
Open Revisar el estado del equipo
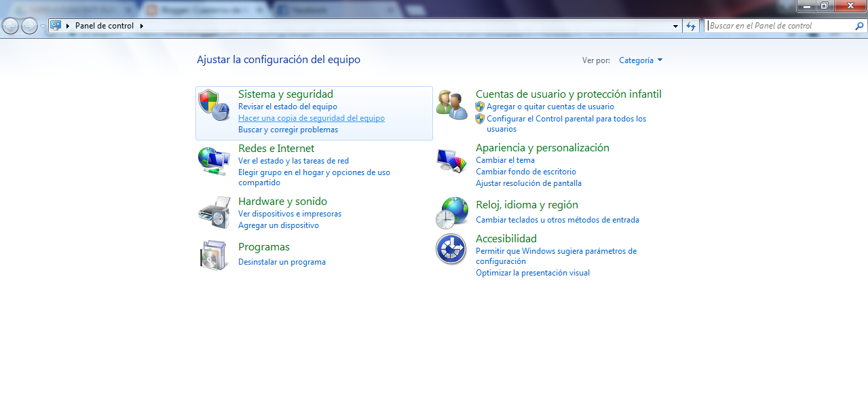pos(288,107)
